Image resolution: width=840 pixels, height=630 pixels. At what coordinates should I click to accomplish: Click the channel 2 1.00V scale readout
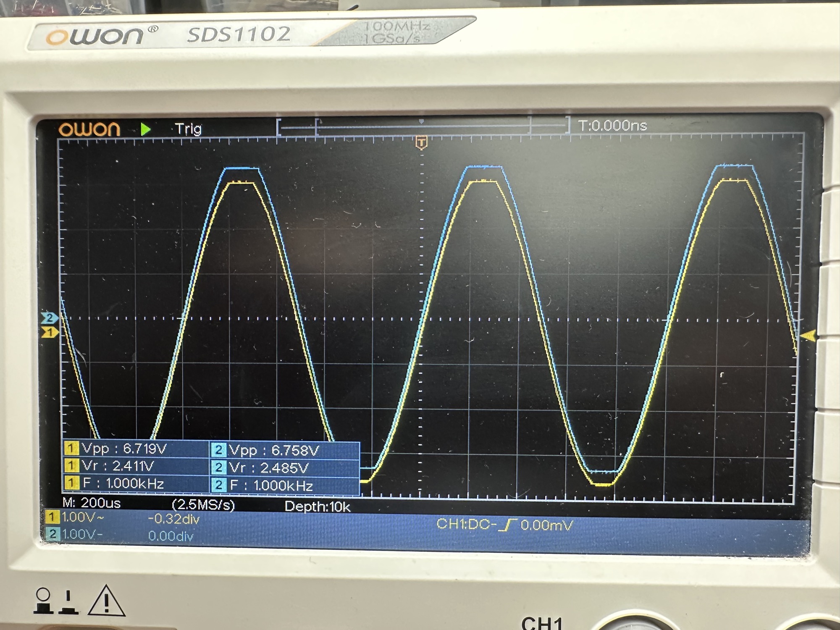(82, 534)
